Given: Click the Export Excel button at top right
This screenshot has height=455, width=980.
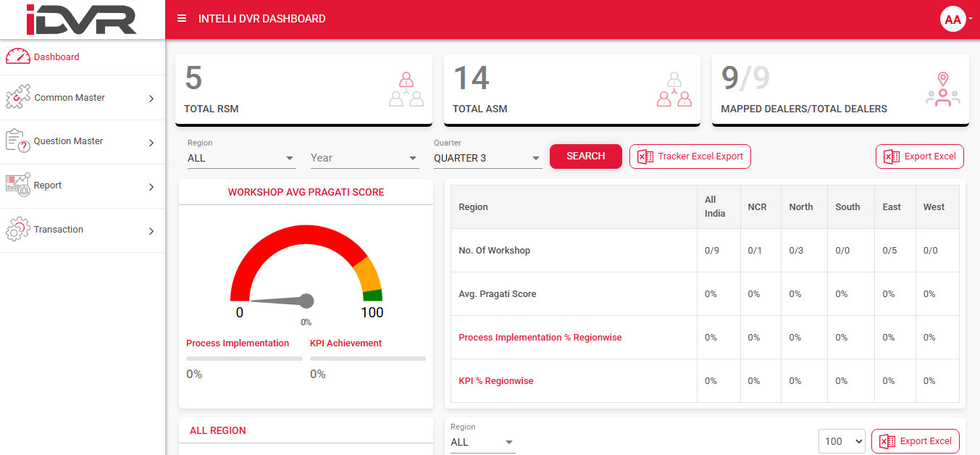Looking at the screenshot, I should (919, 156).
